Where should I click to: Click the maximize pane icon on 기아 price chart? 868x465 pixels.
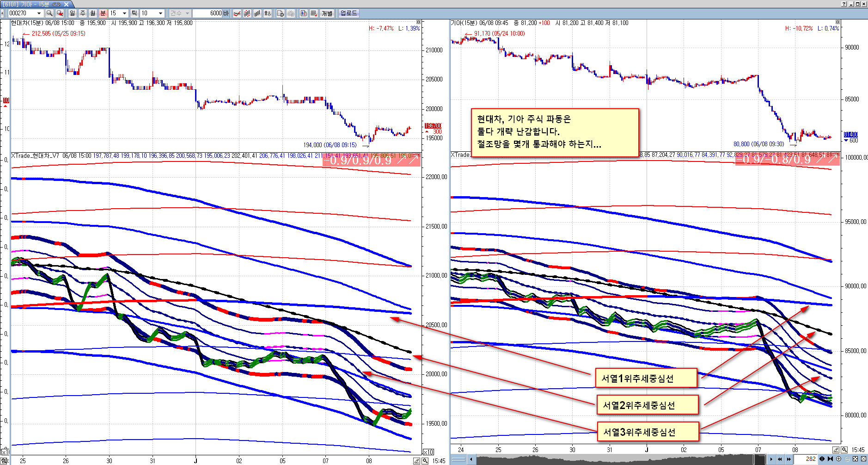pos(837,22)
